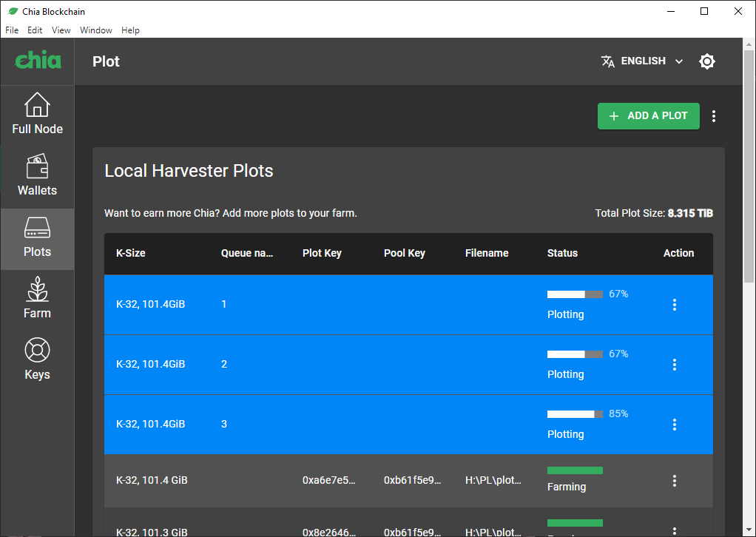Click the Local Harvester Plots heading
Image resolution: width=756 pixels, height=537 pixels.
(189, 171)
